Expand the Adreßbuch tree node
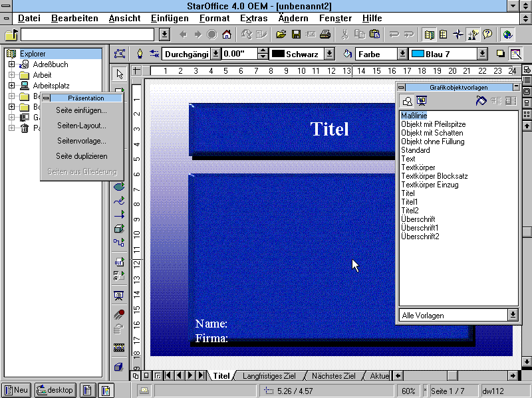The height and width of the screenshot is (398, 532). tap(11, 64)
